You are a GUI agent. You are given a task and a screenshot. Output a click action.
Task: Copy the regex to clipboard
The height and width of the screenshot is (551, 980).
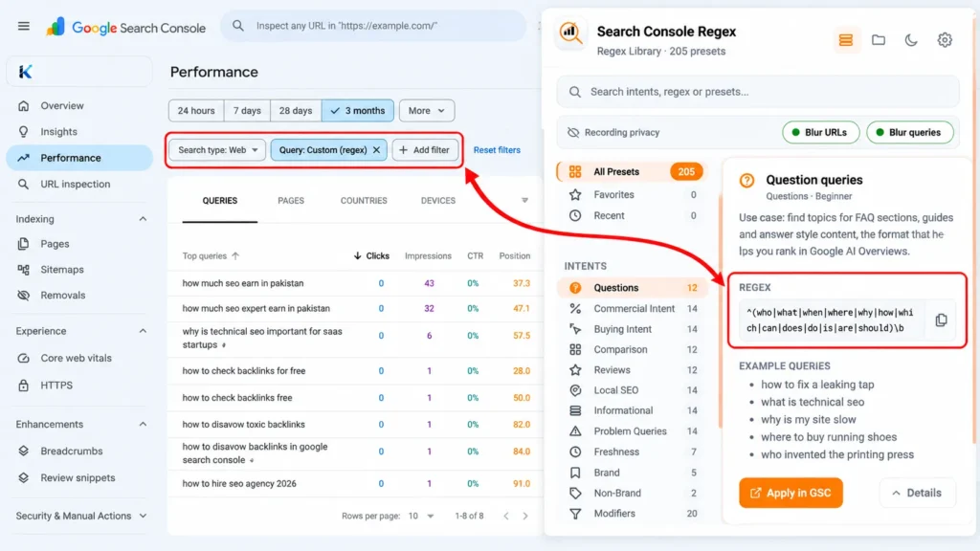click(941, 320)
